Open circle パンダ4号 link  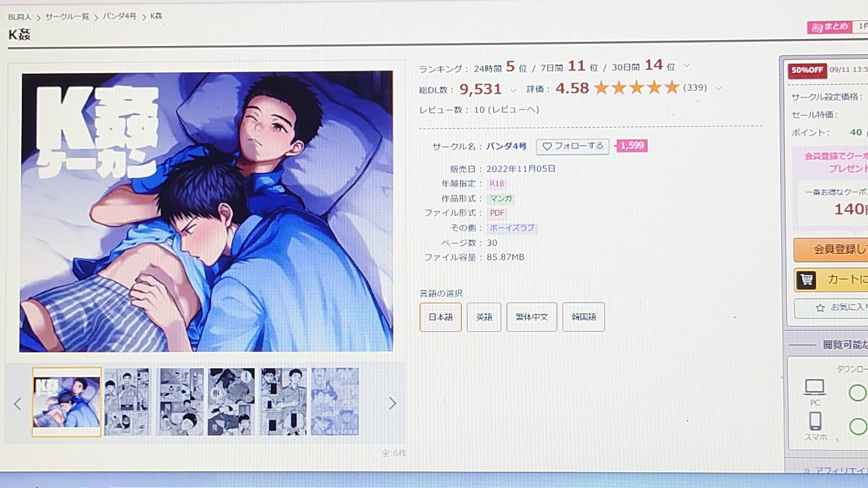(506, 146)
